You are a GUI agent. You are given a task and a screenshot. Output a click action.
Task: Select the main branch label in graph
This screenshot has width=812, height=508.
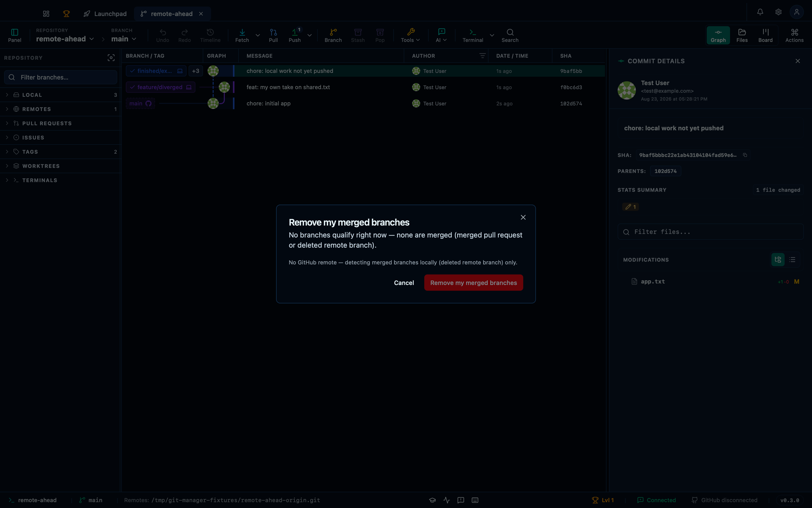(140, 103)
